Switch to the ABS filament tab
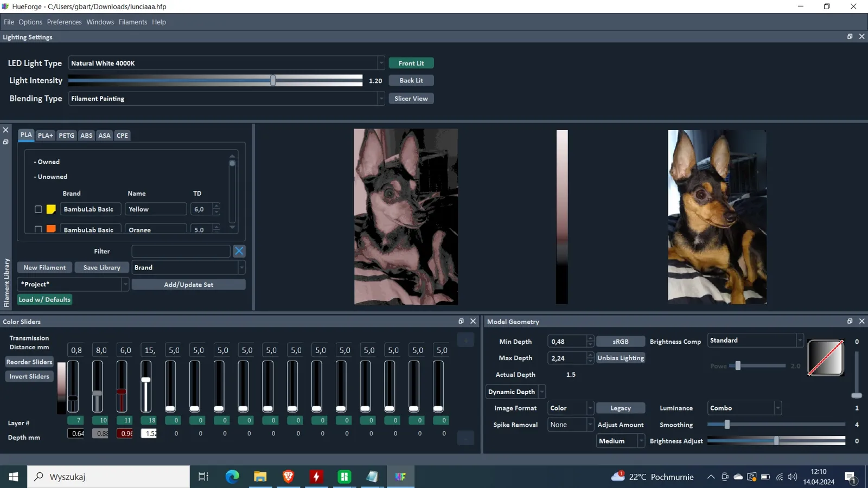Screen dimensions: 868x488 tap(86, 136)
